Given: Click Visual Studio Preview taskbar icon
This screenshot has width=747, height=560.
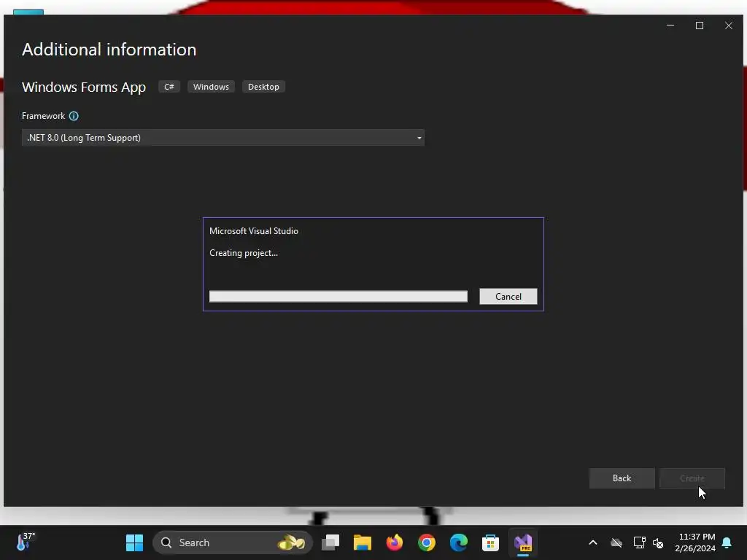Looking at the screenshot, I should click(x=522, y=542).
